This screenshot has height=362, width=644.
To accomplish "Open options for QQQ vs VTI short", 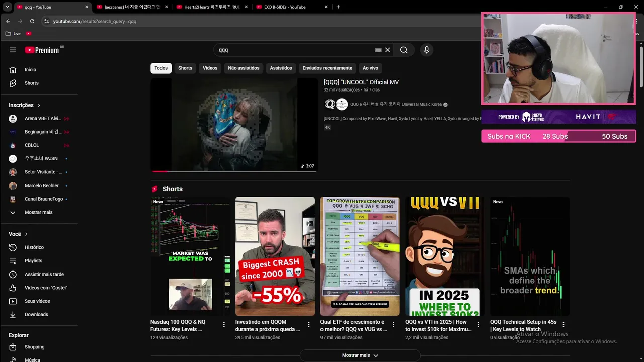I will (x=478, y=325).
